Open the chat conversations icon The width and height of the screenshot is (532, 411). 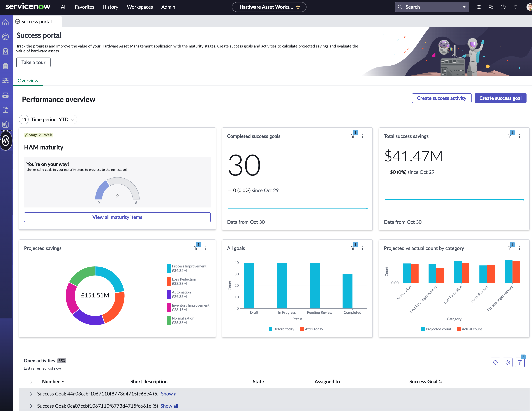coord(491,7)
